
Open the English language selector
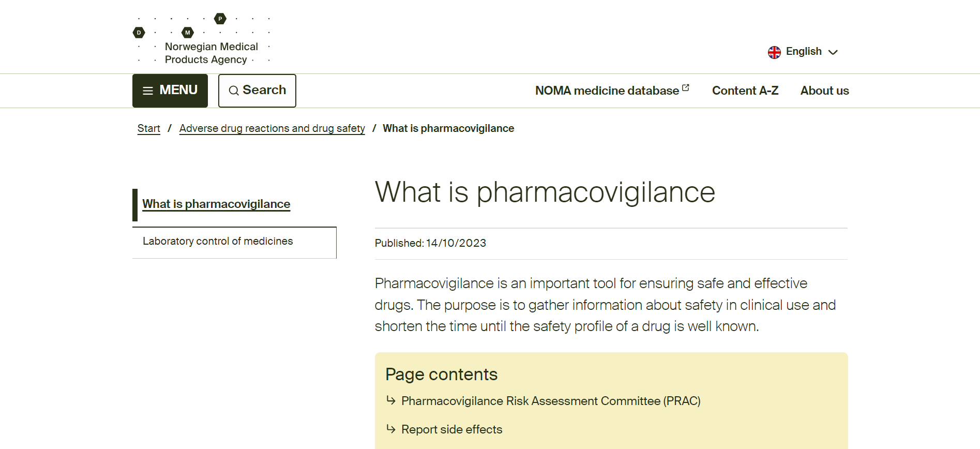(803, 52)
